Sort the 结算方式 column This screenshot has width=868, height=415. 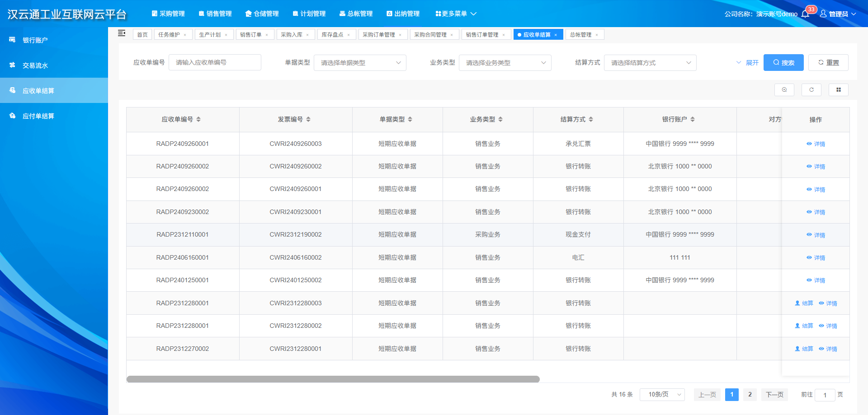coord(591,119)
